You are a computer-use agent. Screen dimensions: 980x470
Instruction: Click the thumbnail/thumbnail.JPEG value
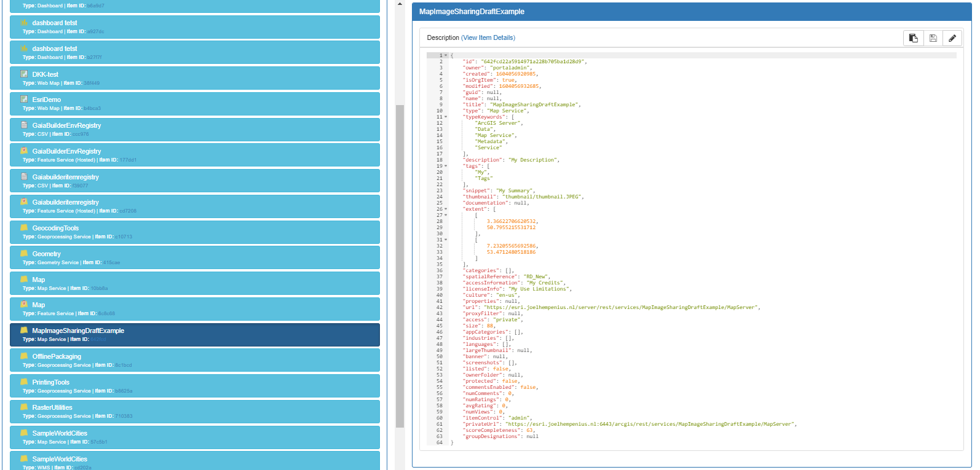point(543,197)
